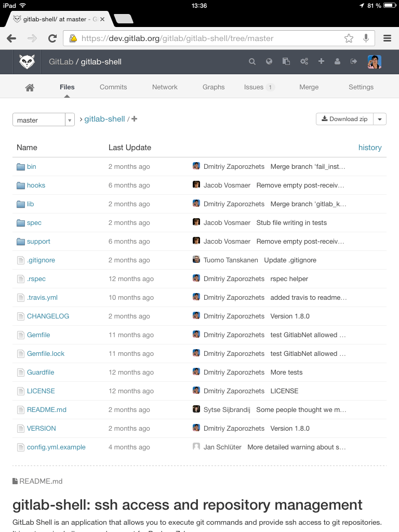This screenshot has height=532, width=399.
Task: Open the README.md file link
Action: pyautogui.click(x=46, y=410)
